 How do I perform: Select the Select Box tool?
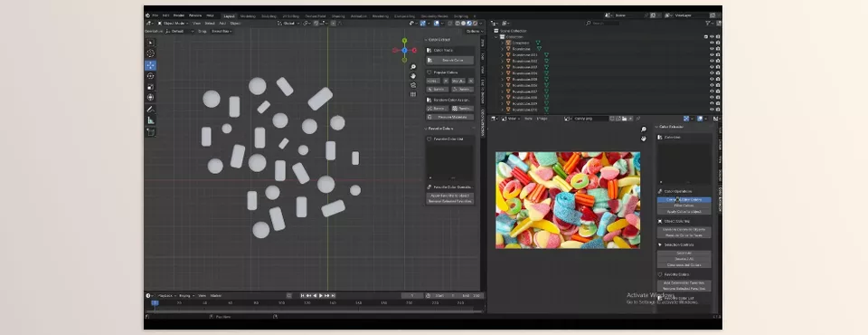coord(151,43)
